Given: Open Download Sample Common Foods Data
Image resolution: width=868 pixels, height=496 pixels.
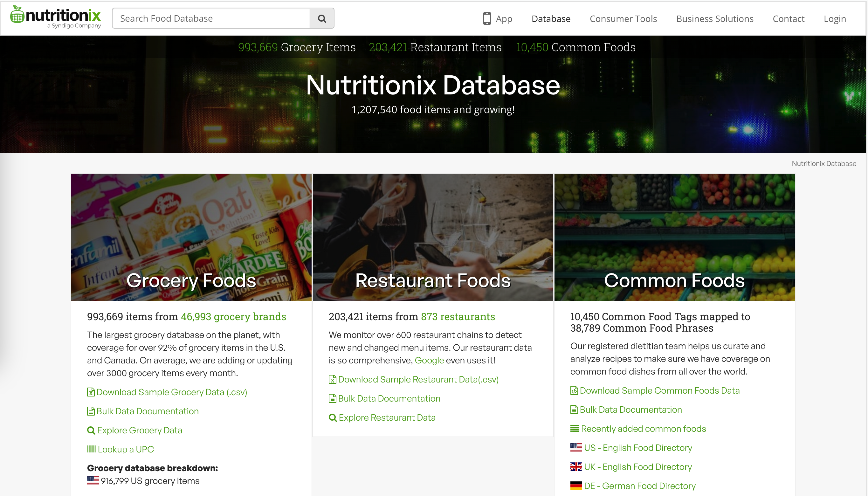Looking at the screenshot, I should 659,390.
